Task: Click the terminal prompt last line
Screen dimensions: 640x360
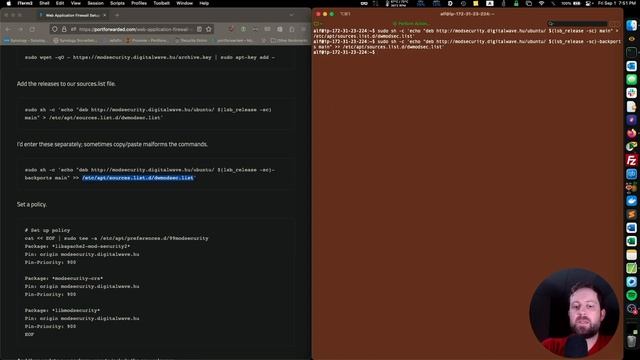Action: coord(344,52)
